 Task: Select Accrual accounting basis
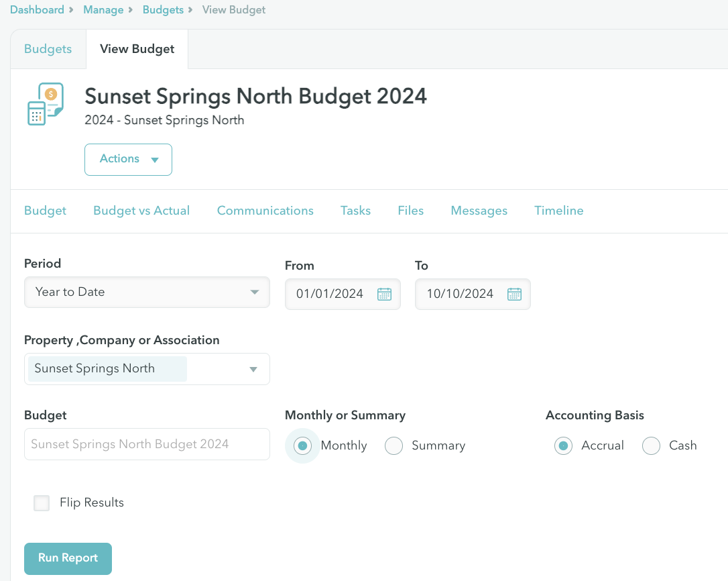point(564,445)
